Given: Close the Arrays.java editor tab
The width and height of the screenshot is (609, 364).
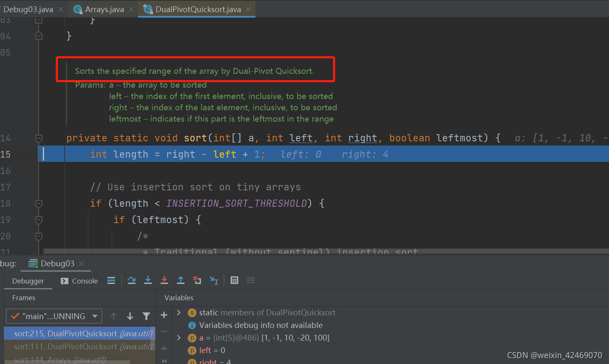Looking at the screenshot, I should pos(131,9).
